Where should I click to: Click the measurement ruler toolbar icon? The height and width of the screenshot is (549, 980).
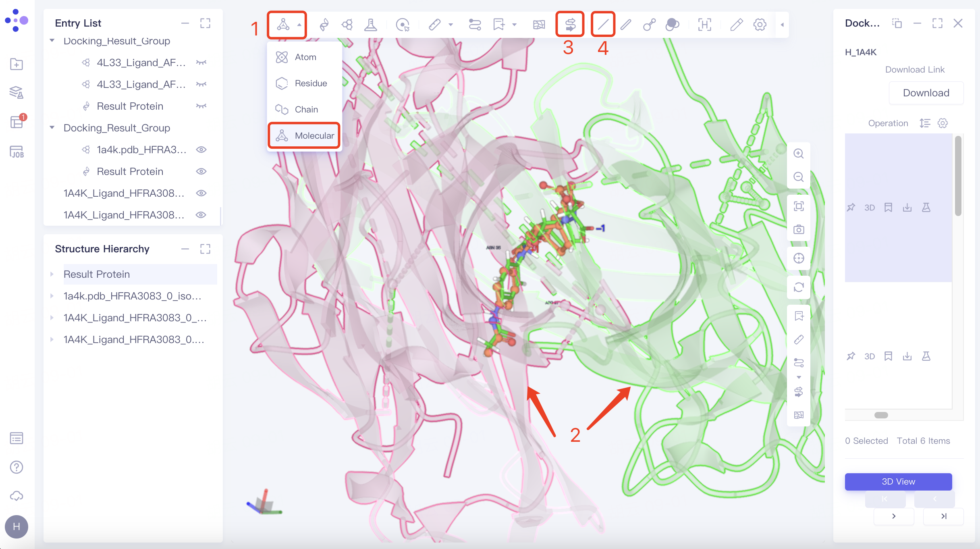tap(434, 25)
